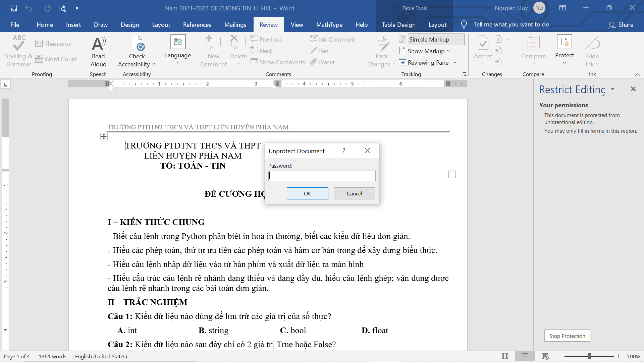Click the tab selector at ruler corner

[x=5, y=84]
